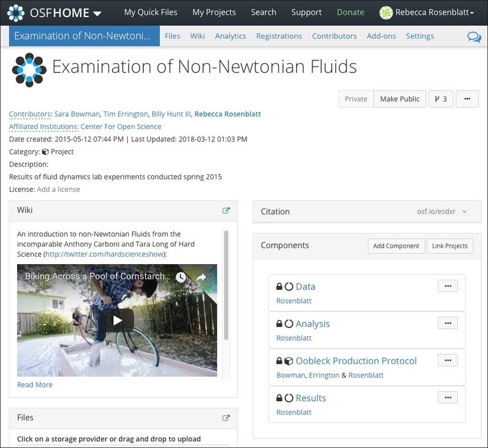
Task: Click the circle category icon beside Results
Action: pos(289,398)
